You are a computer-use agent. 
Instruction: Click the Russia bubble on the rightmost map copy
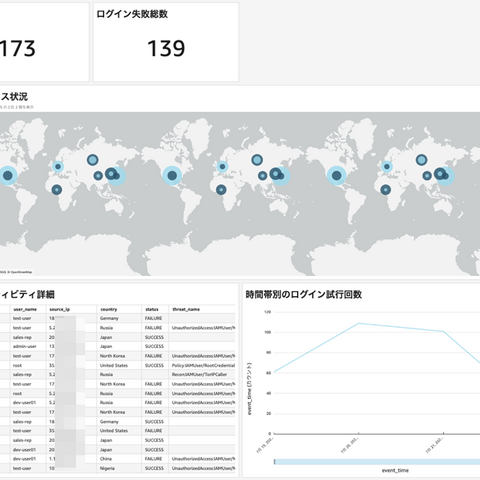click(x=421, y=160)
